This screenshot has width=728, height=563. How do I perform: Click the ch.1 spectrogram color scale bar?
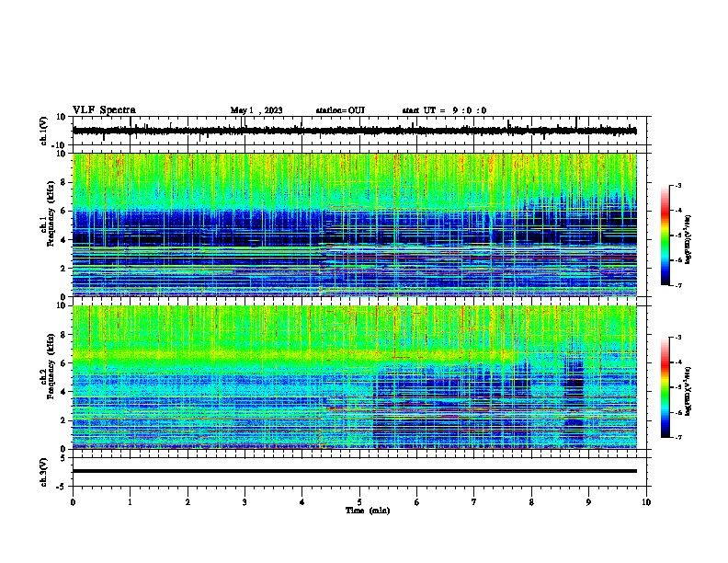coord(665,236)
